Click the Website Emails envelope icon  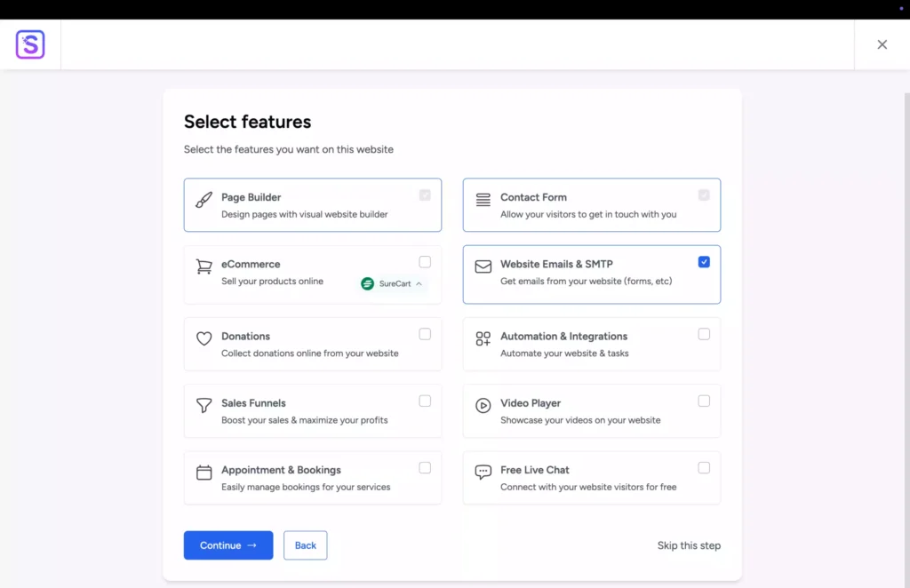pos(483,266)
